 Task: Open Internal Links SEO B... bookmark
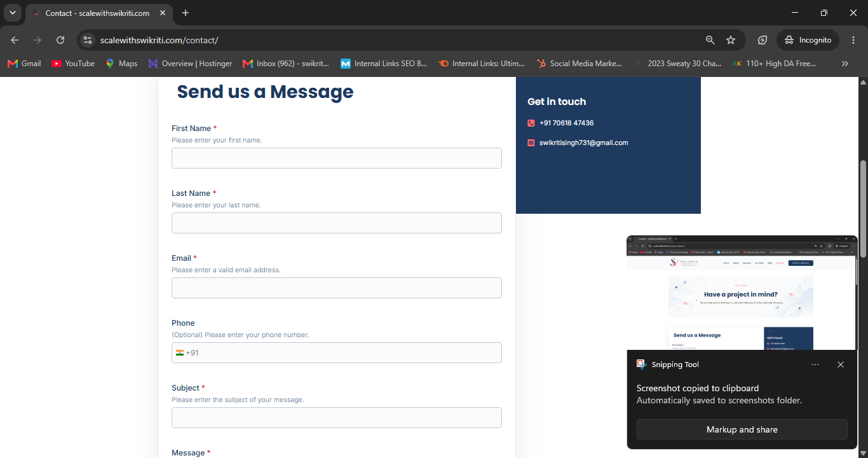(x=384, y=64)
